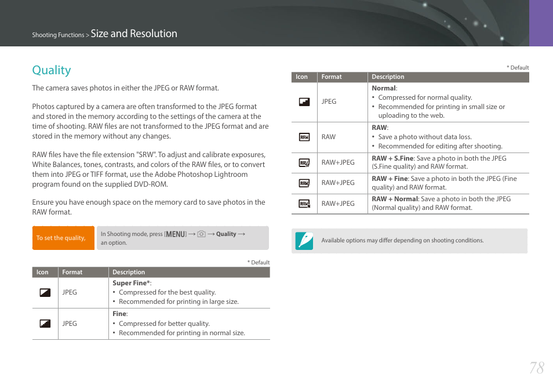Click the RAW + S.Fine icon
Viewport: 553px width, 392px height.
304,163
